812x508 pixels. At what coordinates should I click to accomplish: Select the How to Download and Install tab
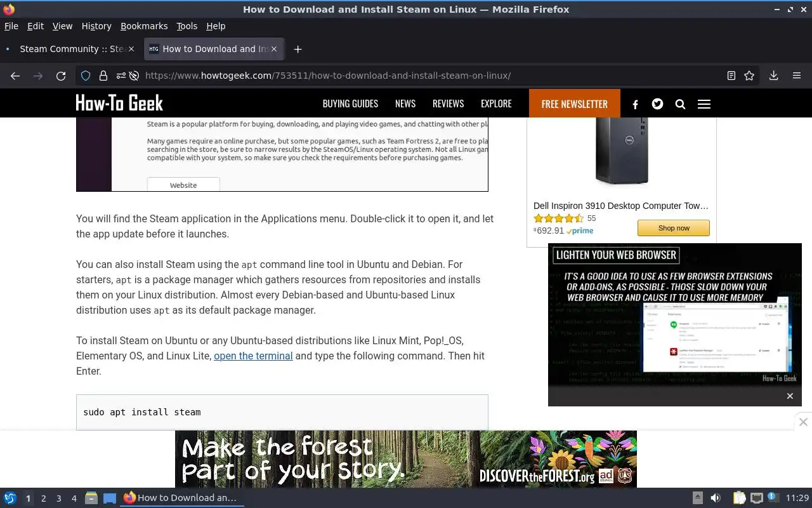click(214, 49)
